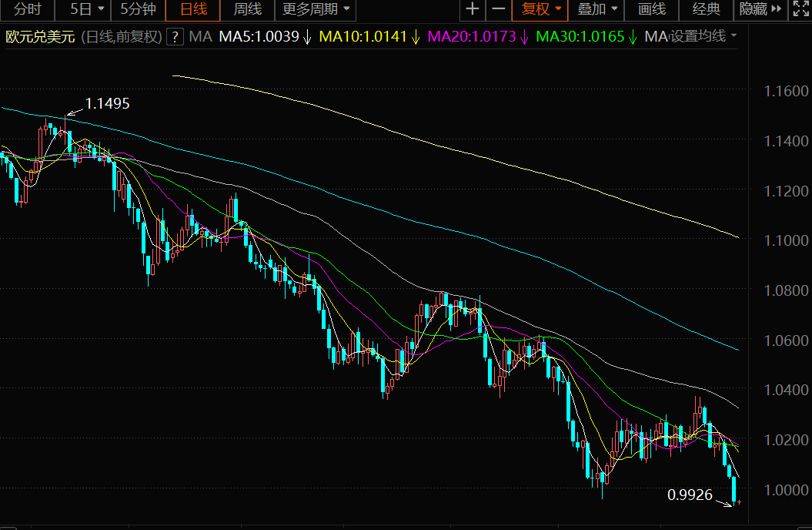This screenshot has height=530, width=812.
Task: Zoom out chart with minus icon
Action: point(498,9)
